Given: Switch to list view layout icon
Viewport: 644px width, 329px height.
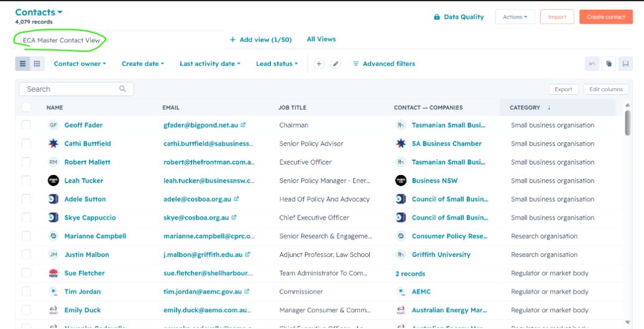Looking at the screenshot, I should click(x=22, y=63).
